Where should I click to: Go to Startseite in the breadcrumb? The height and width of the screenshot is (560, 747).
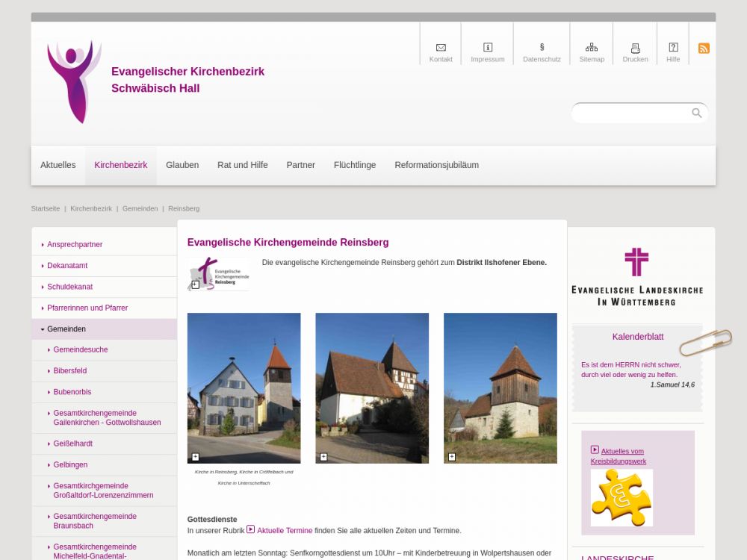click(46, 208)
